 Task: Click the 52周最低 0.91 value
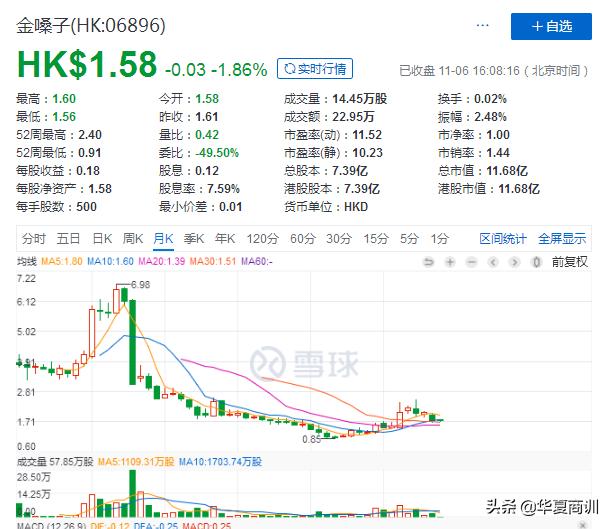90,153
